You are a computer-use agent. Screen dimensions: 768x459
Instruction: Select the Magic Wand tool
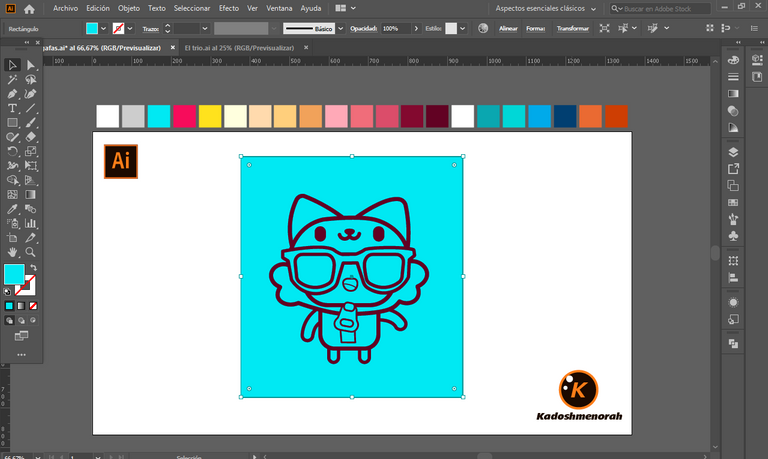(12, 79)
